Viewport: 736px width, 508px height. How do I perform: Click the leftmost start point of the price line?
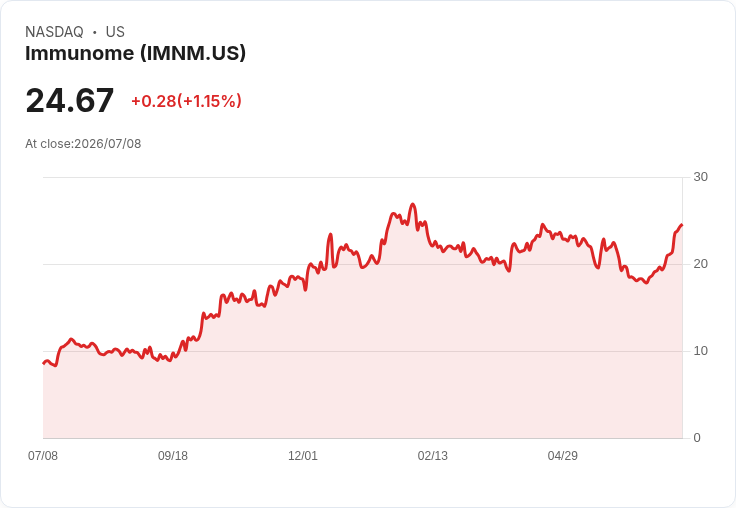[x=44, y=363]
